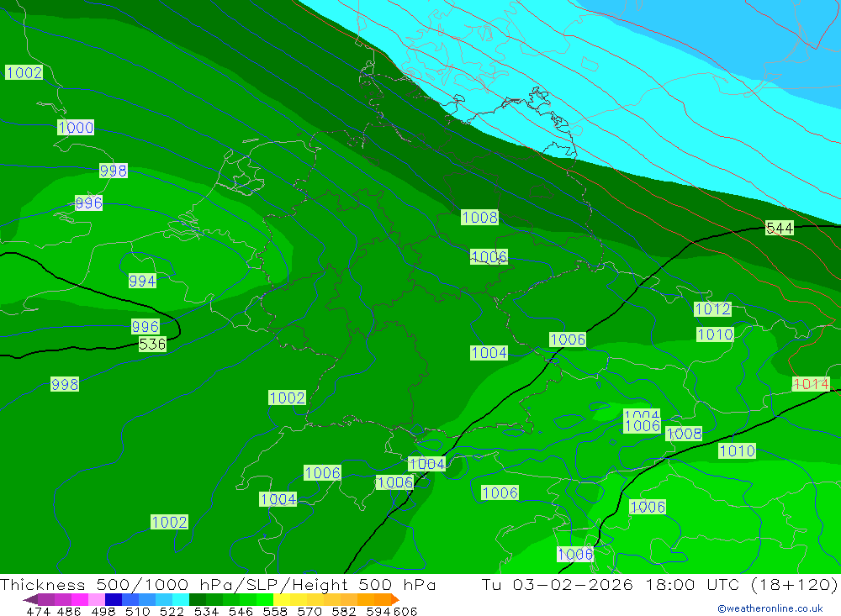Click the legend value 510
This screenshot has width=841, height=616.
[137, 611]
